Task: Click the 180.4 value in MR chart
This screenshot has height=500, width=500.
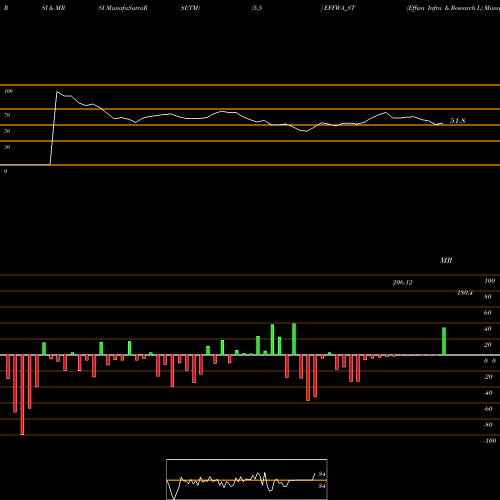Action: pos(465,293)
